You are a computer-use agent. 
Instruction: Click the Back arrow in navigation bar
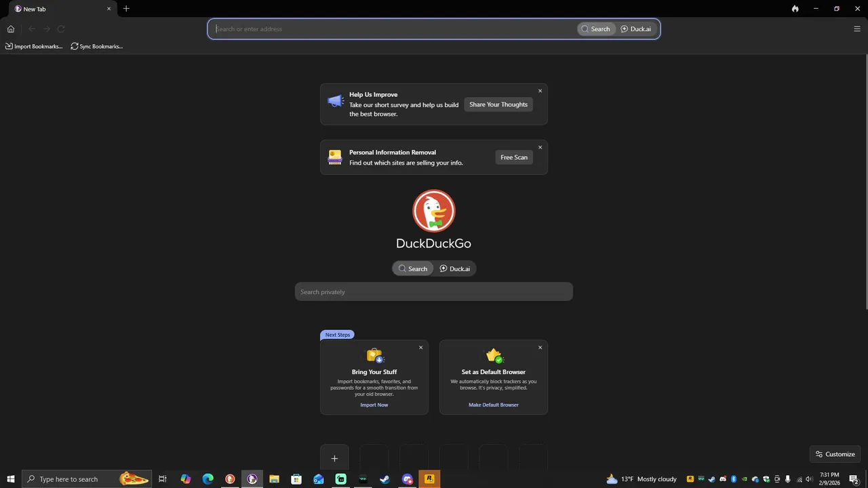32,29
